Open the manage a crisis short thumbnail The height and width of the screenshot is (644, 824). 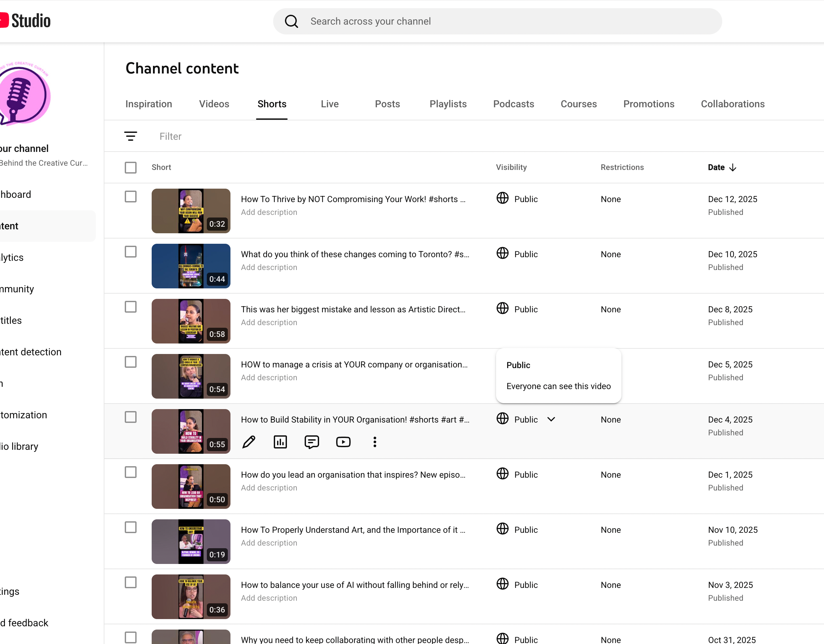click(x=191, y=376)
